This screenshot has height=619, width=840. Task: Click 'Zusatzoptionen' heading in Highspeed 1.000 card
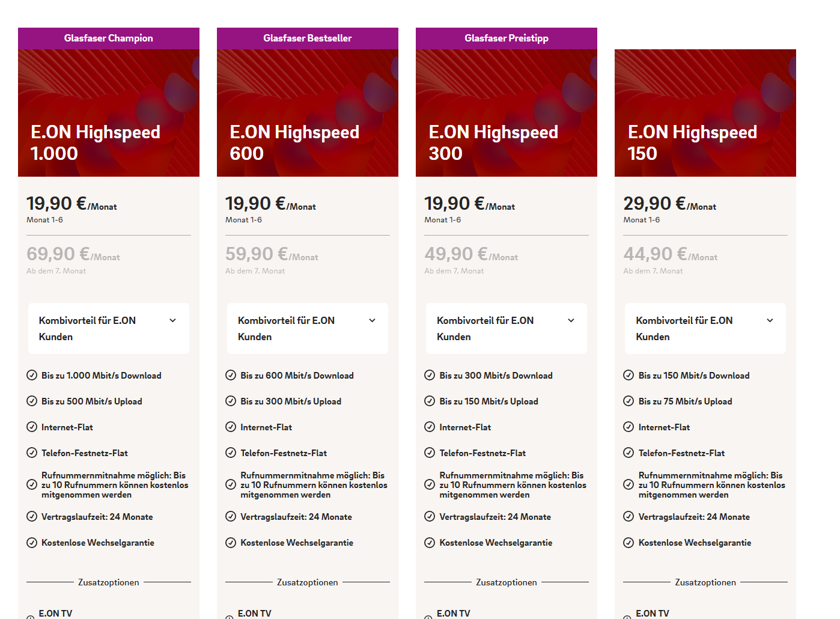[x=109, y=582]
